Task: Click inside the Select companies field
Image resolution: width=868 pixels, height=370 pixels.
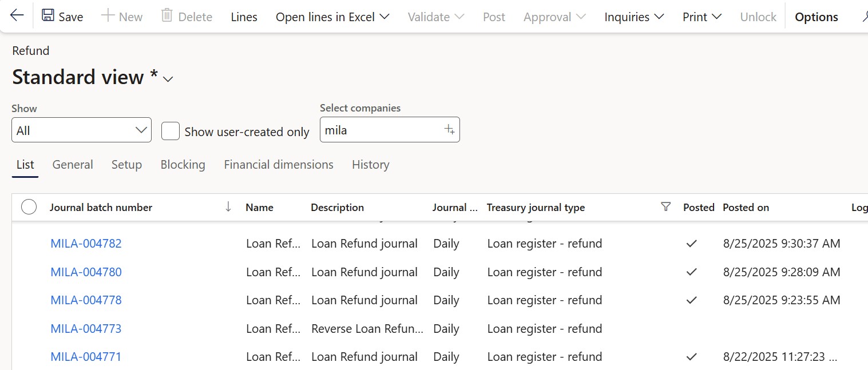Action: 378,130
